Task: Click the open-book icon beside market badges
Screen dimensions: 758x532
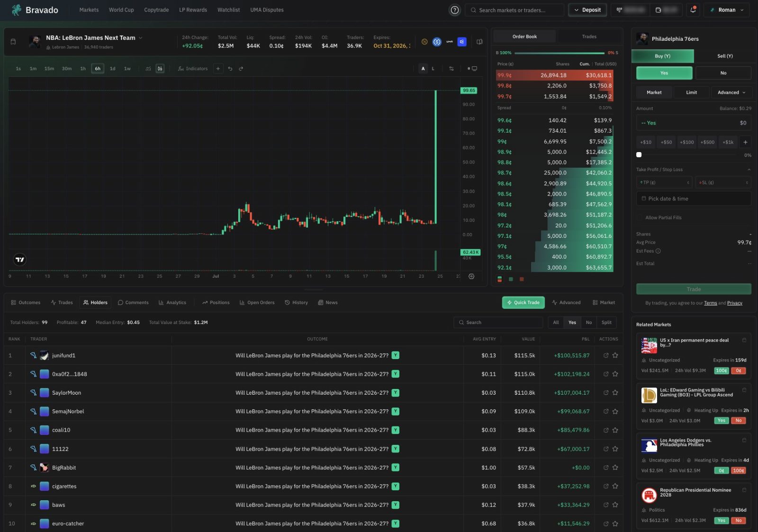Action: tap(479, 42)
